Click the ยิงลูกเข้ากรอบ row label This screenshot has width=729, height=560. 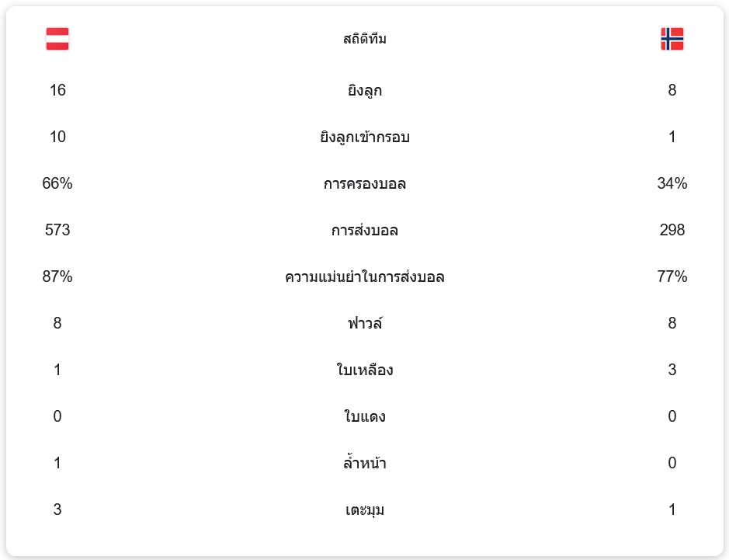(x=365, y=137)
